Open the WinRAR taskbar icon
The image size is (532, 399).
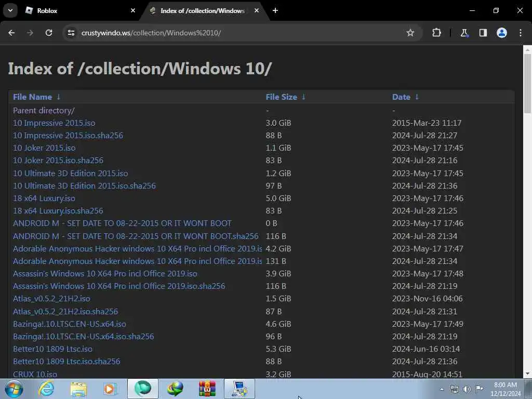pos(207,389)
